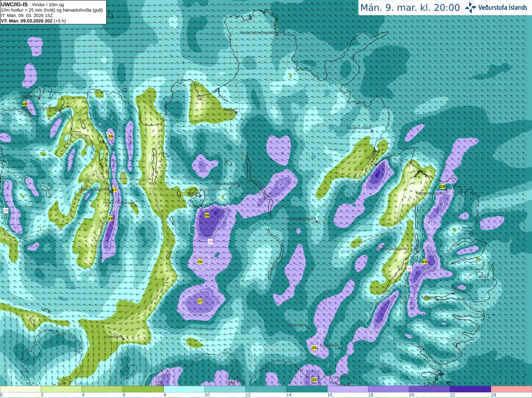Click the Sandvíkurheiði label
Image resolution: width=532 pixels, height=398 pixels.
359,128
